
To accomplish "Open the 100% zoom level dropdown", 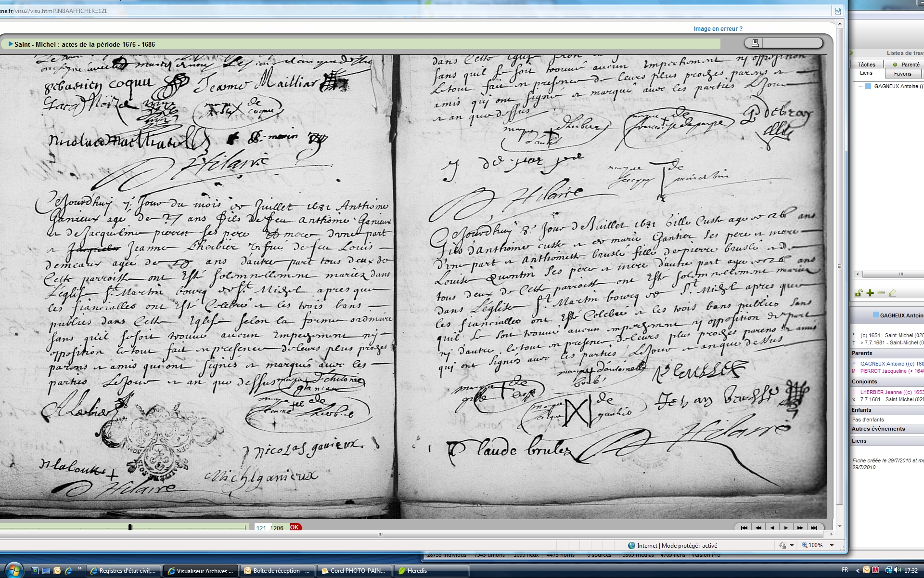I will 832,545.
